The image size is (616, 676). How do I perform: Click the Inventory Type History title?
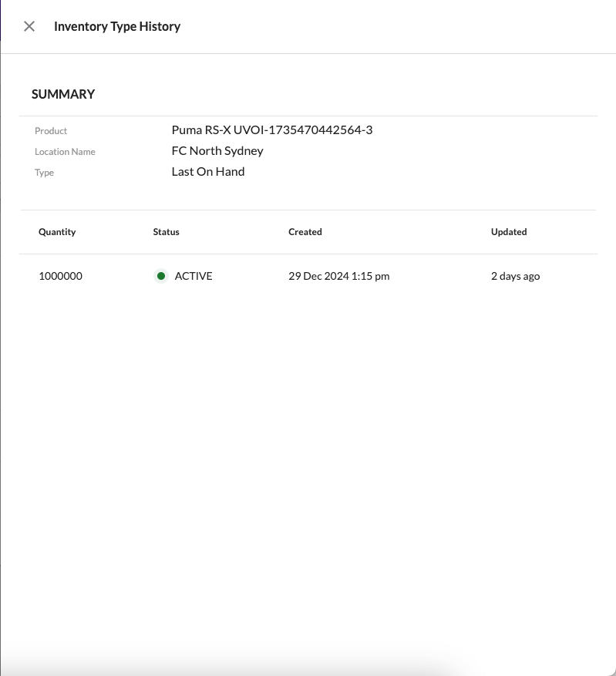pos(117,26)
